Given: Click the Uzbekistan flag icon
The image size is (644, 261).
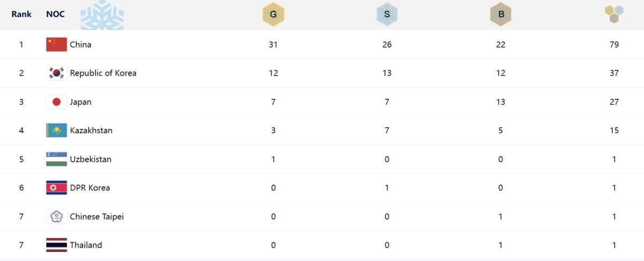Looking at the screenshot, I should (56, 159).
